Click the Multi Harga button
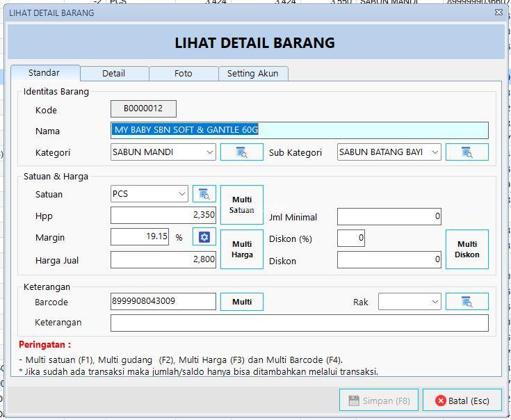This screenshot has height=420, width=511. tap(242, 249)
